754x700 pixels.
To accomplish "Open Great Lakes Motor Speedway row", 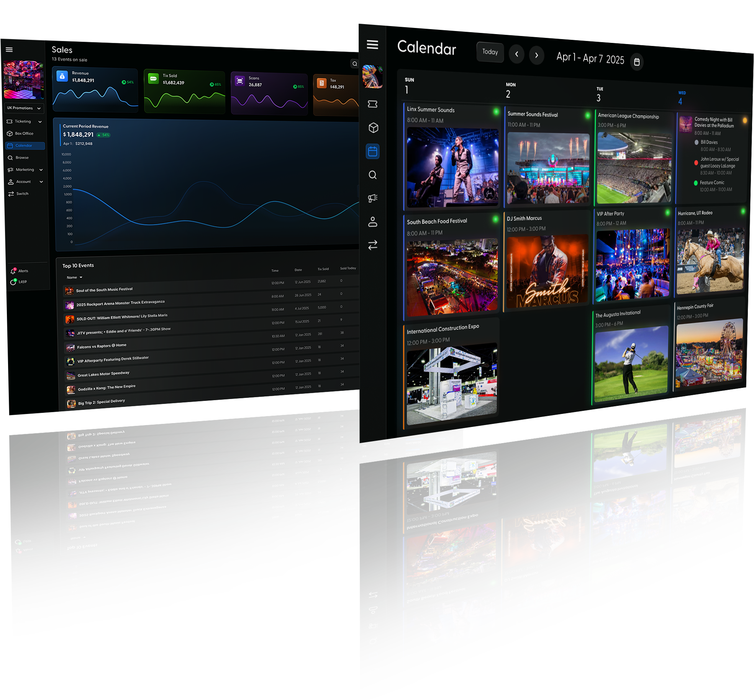I will 211,368.
